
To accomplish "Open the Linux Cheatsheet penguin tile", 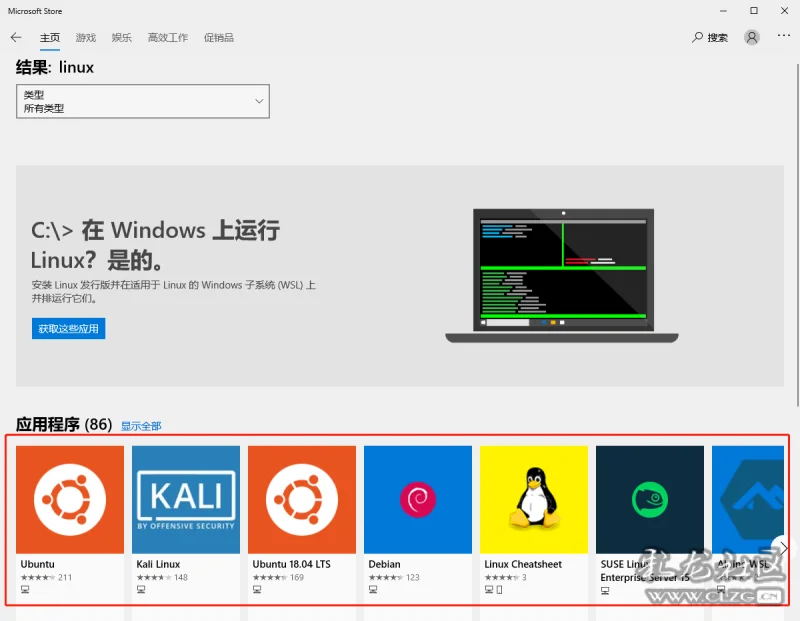I will point(534,500).
